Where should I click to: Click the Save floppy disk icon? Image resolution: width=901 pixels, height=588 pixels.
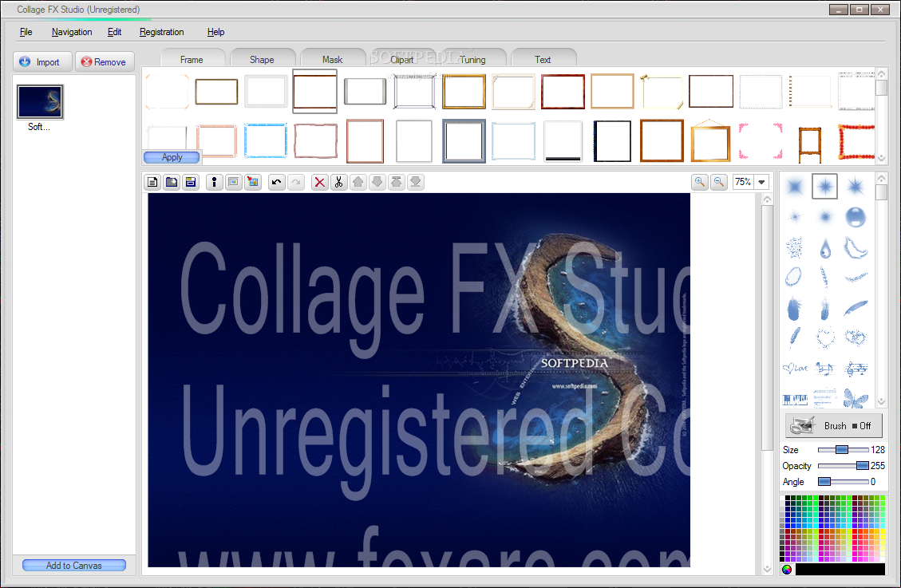click(191, 182)
